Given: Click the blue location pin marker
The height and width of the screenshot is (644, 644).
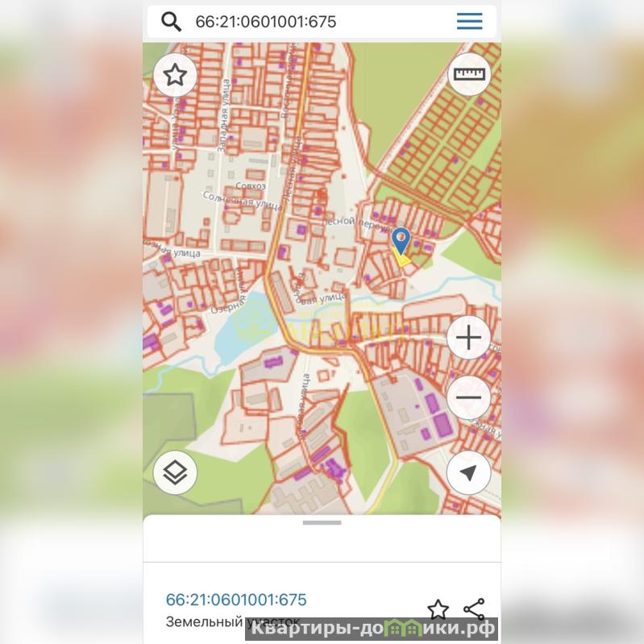Looking at the screenshot, I should point(401,240).
